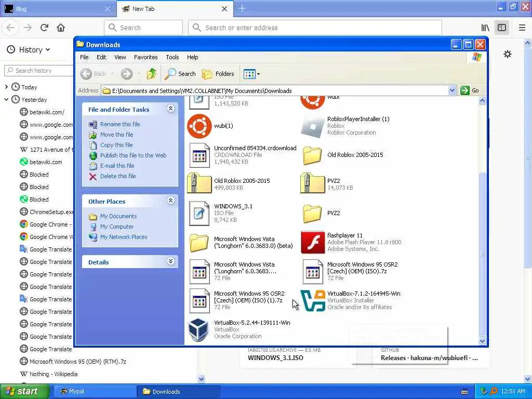Screen dimensions: 532x399
Task: Click the Go button beside address bar
Action: pos(470,90)
